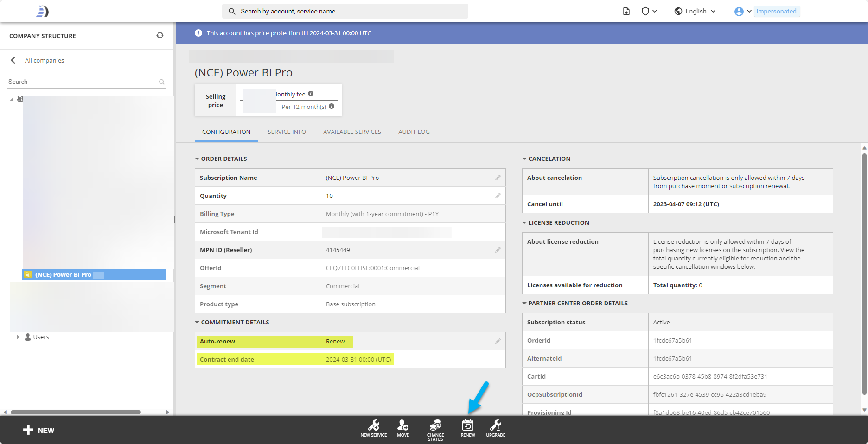Image resolution: width=868 pixels, height=444 pixels.
Task: Edit the Quantity pencil icon
Action: (x=498, y=196)
